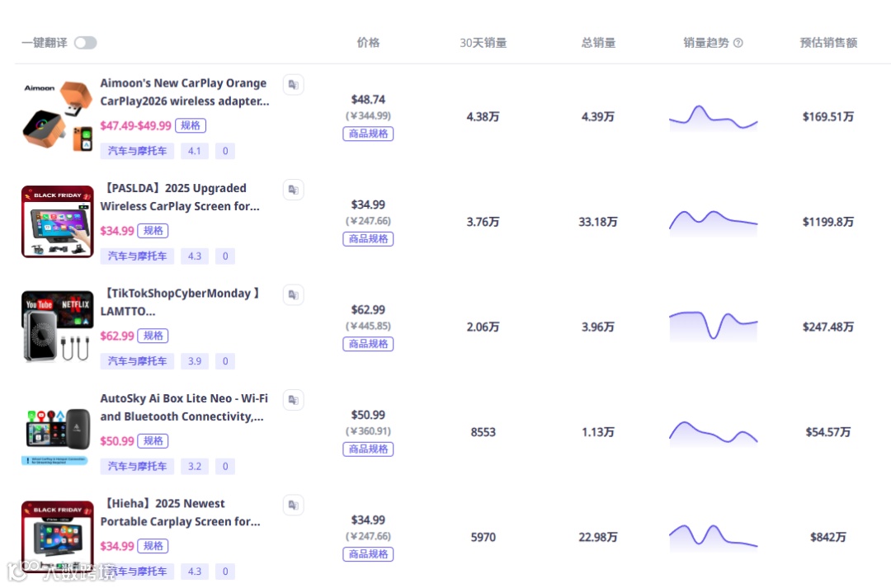Click 规格 tag in the PASLDA row
This screenshot has width=891, height=588.
[153, 231]
